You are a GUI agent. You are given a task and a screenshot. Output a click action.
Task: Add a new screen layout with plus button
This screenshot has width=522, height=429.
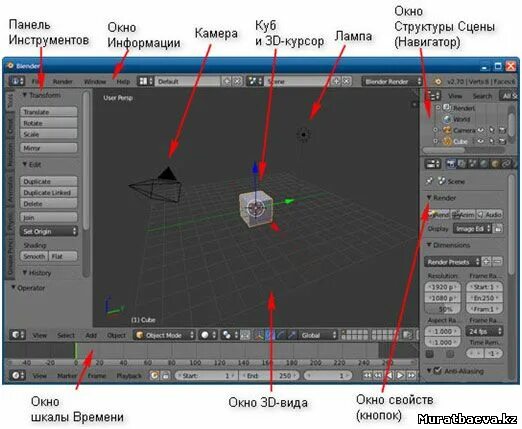click(227, 81)
